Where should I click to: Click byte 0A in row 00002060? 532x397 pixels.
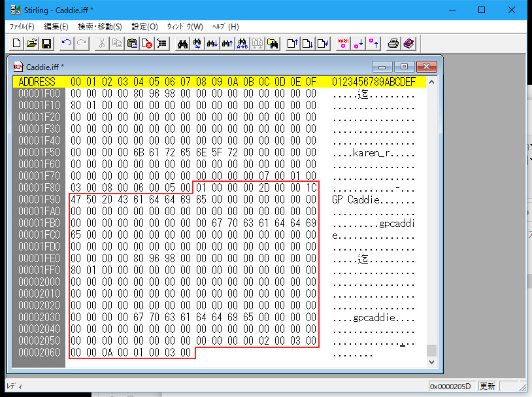tap(107, 353)
